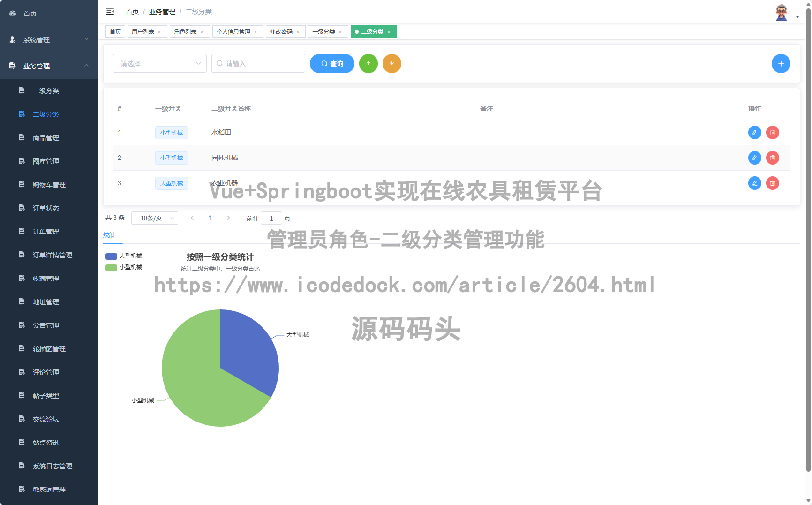The height and width of the screenshot is (505, 812).
Task: Click the blue 大型机械 color swatch
Action: [111, 256]
